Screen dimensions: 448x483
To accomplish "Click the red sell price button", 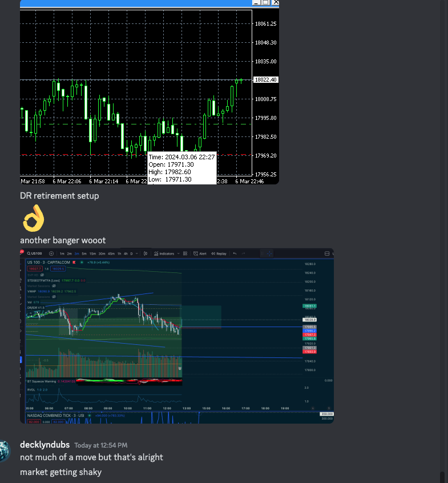I will [35, 268].
